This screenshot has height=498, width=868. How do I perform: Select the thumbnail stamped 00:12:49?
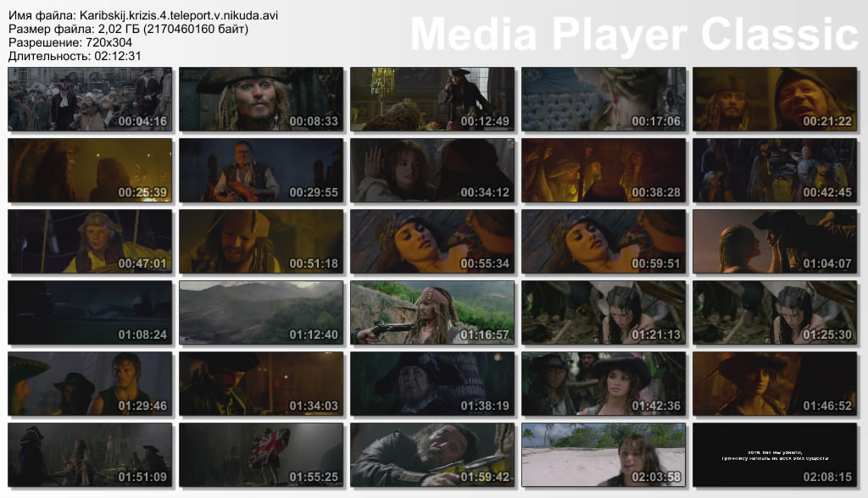(x=432, y=99)
